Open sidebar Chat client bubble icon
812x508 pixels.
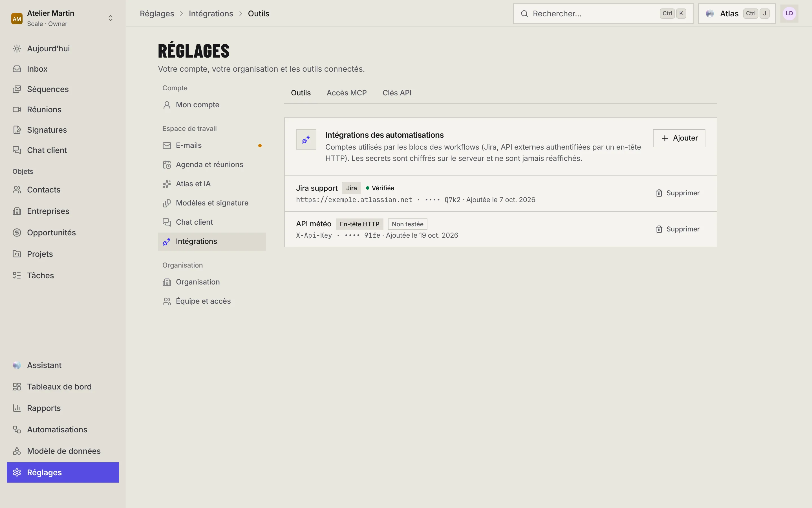[17, 150]
